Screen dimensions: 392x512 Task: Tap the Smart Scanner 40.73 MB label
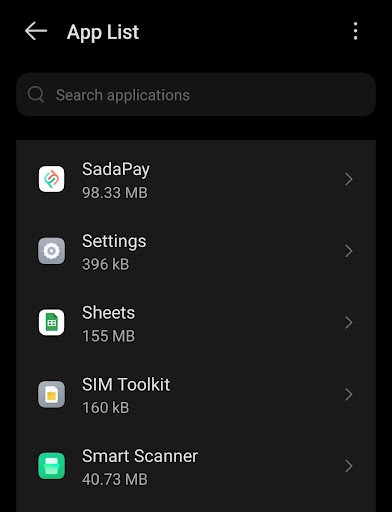pyautogui.click(x=115, y=480)
